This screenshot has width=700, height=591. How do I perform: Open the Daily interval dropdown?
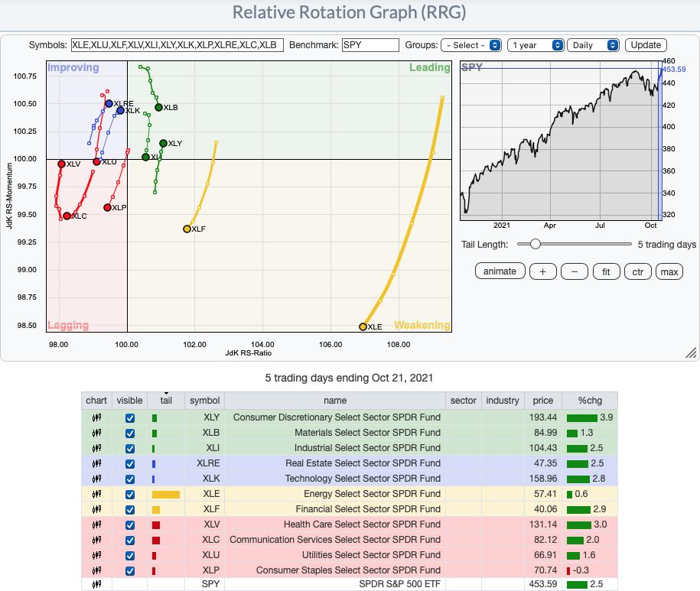[593, 45]
